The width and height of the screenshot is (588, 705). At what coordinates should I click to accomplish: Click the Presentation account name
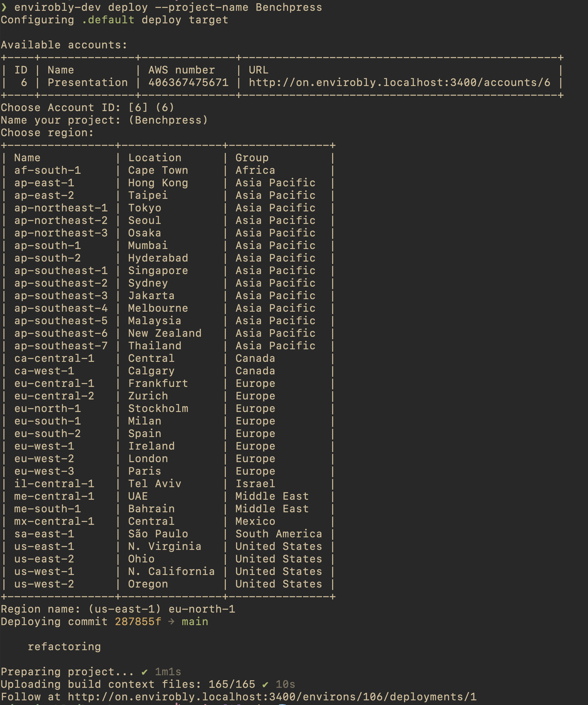point(87,82)
